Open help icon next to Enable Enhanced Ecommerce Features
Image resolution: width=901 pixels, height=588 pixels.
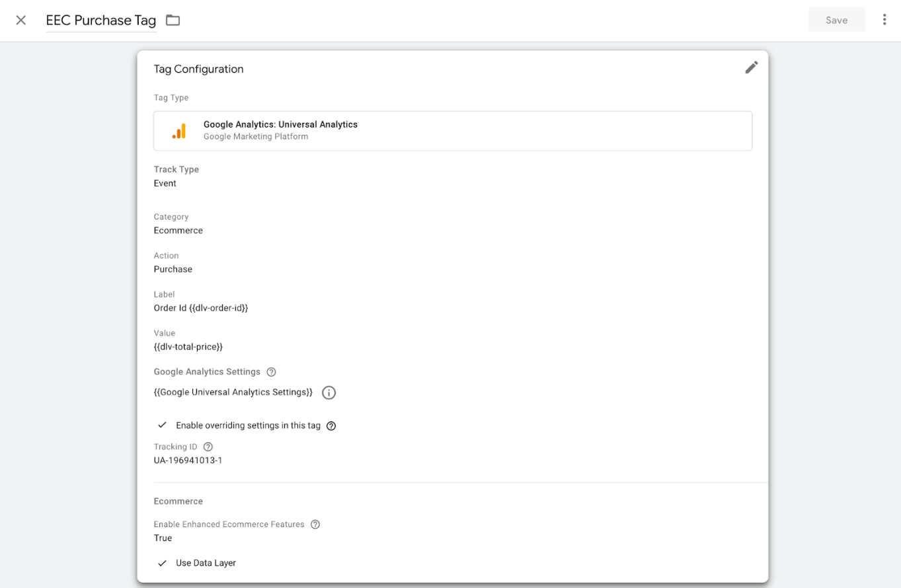point(315,525)
